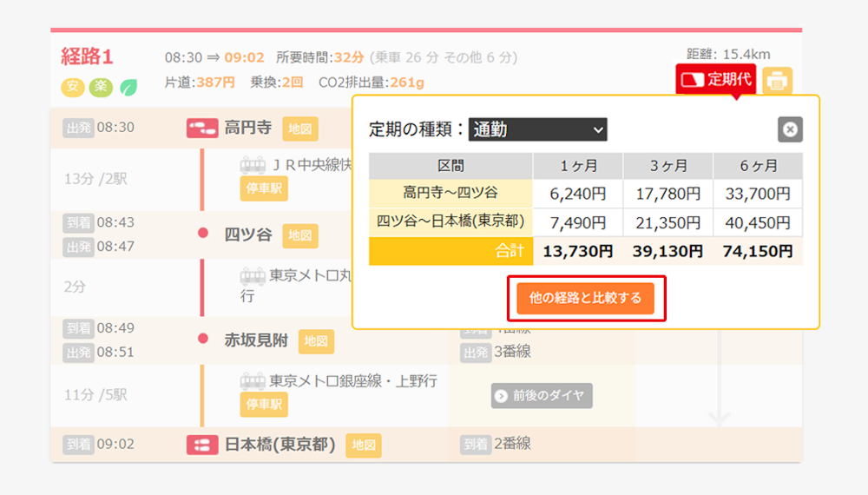Click the 40,450円 fare cell
The height and width of the screenshot is (495, 868).
click(x=758, y=222)
